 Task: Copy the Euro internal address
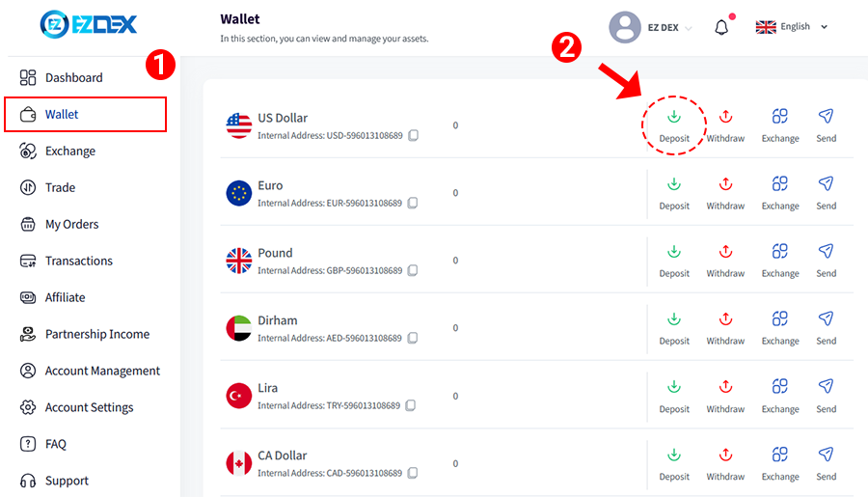tap(413, 203)
